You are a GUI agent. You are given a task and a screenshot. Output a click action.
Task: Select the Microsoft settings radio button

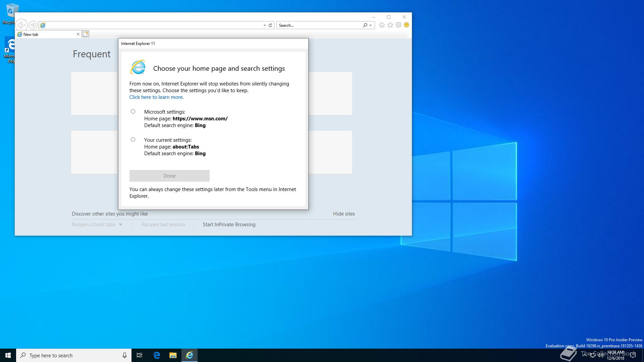(x=133, y=112)
